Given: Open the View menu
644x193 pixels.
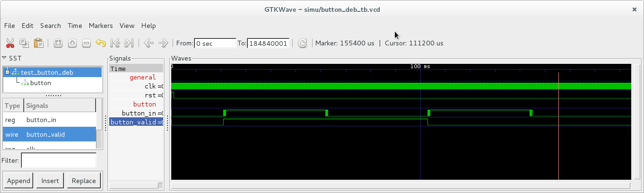Looking at the screenshot, I should point(127,26).
